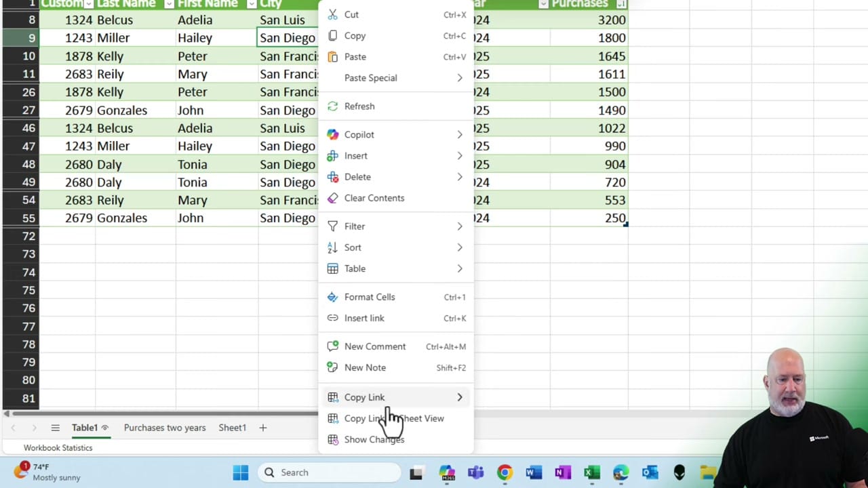Image resolution: width=868 pixels, height=488 pixels.
Task: Switch to the Purchases two years sheet tab
Action: coord(165,427)
